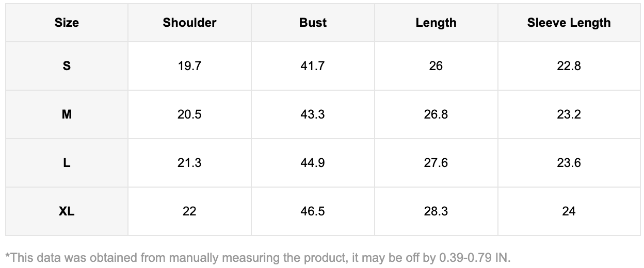The image size is (644, 268).
Task: Select sleeve length 24 for size XL
Action: [569, 211]
